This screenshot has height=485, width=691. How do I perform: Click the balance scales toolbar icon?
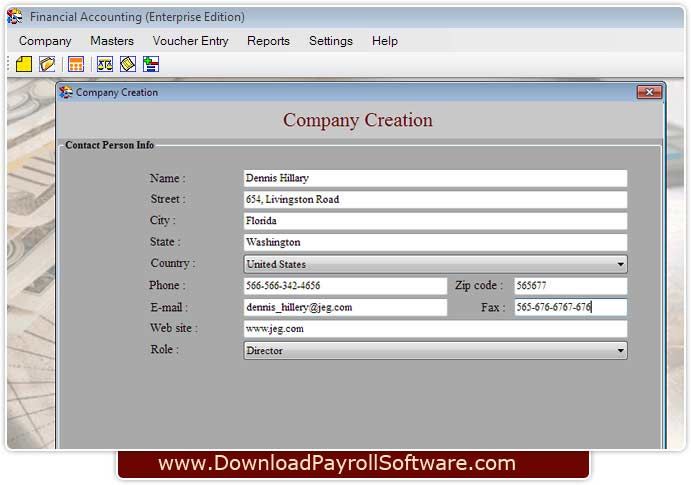coord(105,64)
